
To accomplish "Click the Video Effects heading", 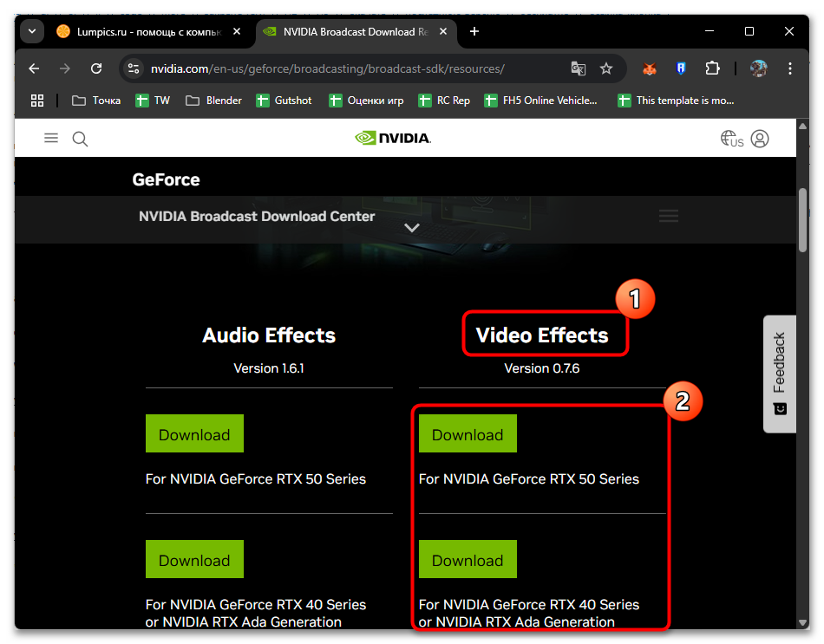I will (542, 335).
